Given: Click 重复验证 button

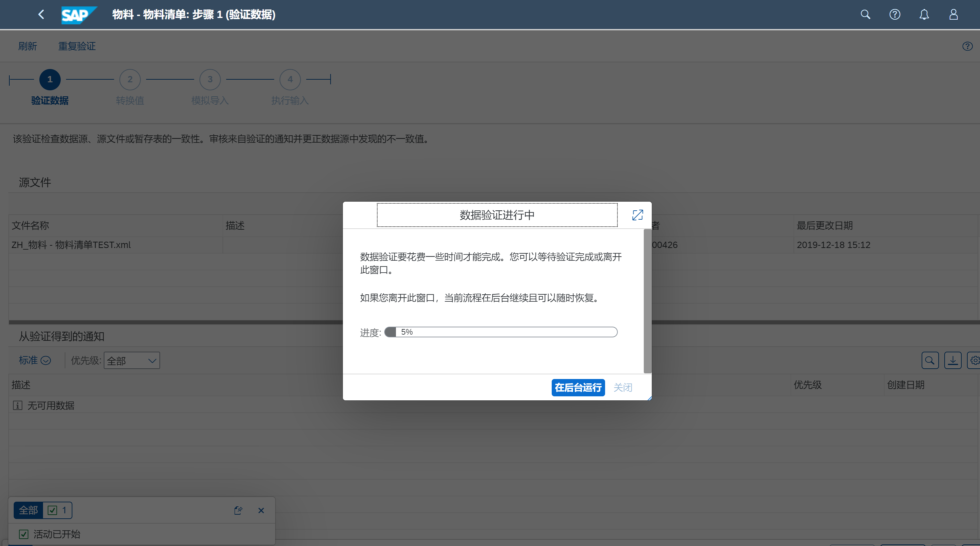Looking at the screenshot, I should point(76,46).
